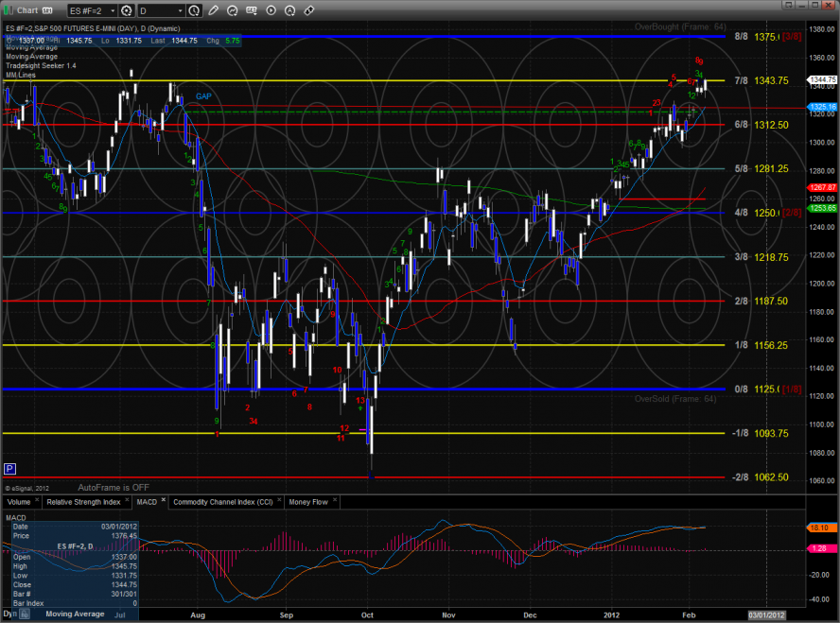Click the 1380.00 price axis label

coord(821,29)
